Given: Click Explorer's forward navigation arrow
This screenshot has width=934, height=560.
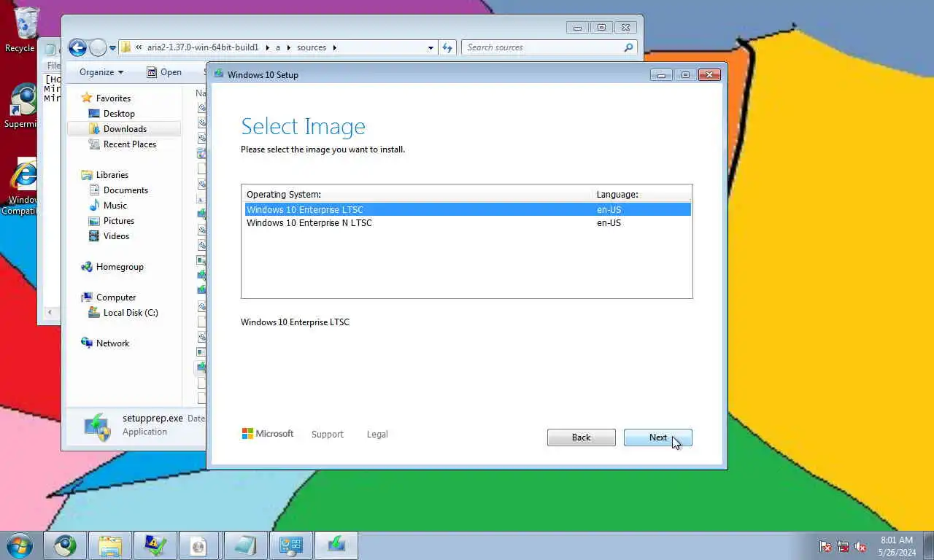Looking at the screenshot, I should (x=98, y=48).
